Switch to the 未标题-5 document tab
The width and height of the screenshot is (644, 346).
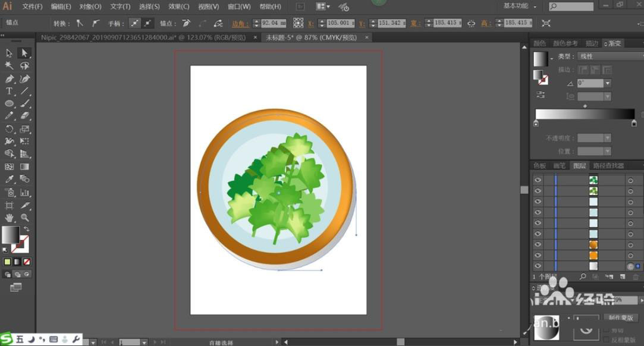click(312, 37)
